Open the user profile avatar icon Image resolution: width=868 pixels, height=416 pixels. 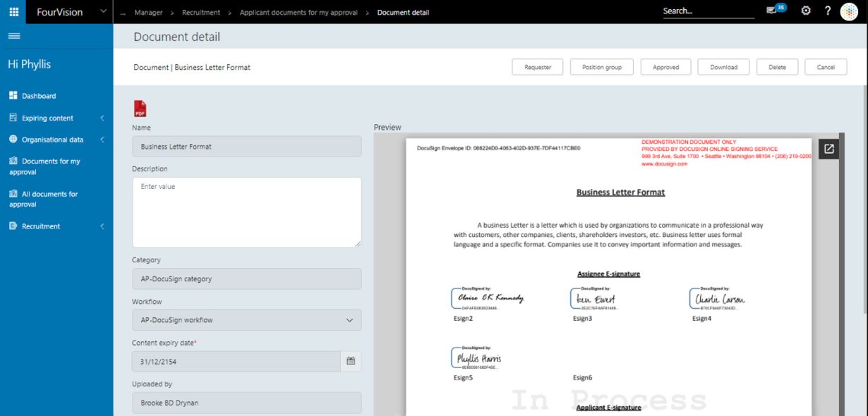[x=849, y=11]
